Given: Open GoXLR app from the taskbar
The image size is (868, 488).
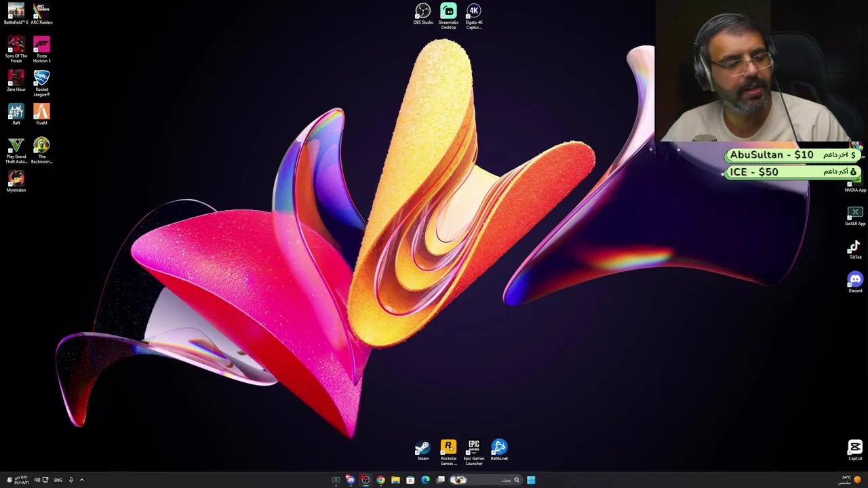Looking at the screenshot, I should (336, 480).
